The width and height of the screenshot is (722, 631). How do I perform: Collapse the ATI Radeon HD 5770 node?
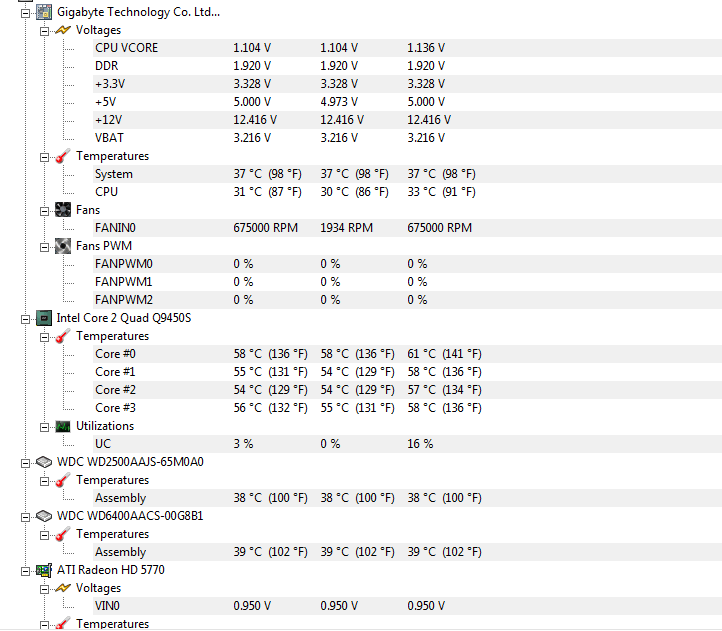click(x=26, y=570)
